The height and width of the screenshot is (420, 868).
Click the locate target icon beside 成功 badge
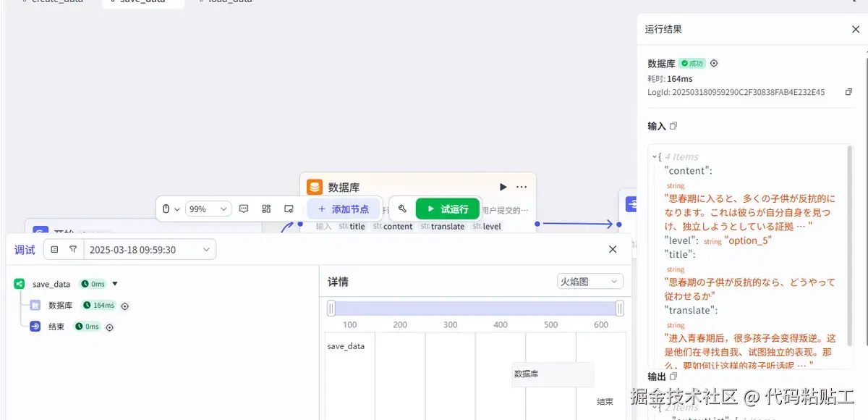click(714, 64)
